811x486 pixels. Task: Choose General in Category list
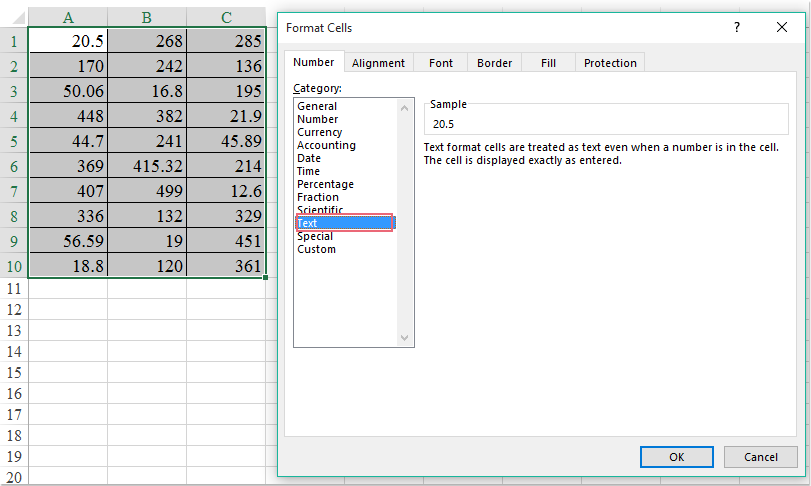[317, 106]
